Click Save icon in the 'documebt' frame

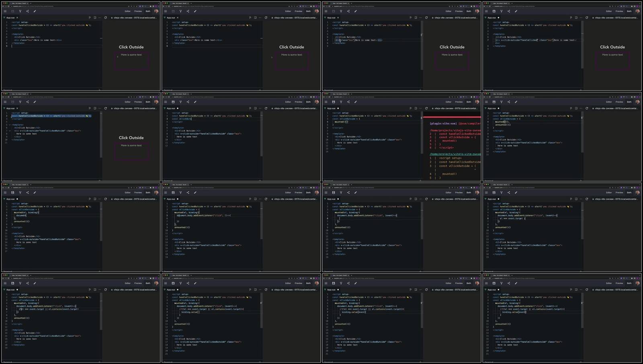pyautogui.click(x=13, y=193)
